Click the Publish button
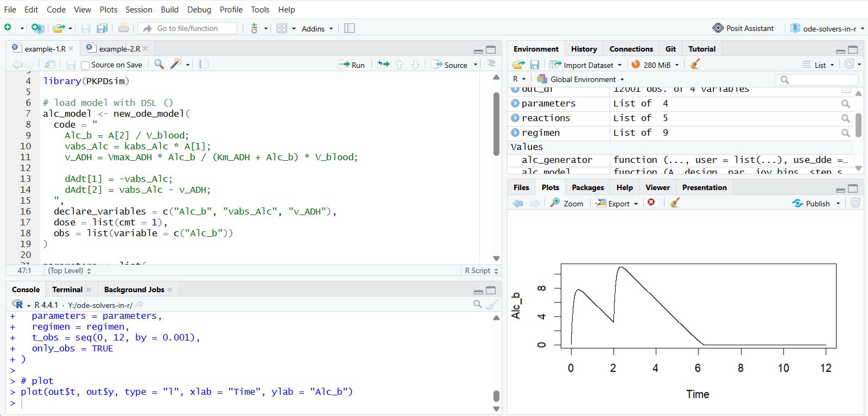Image resolution: width=868 pixels, height=416 pixels. 812,203
